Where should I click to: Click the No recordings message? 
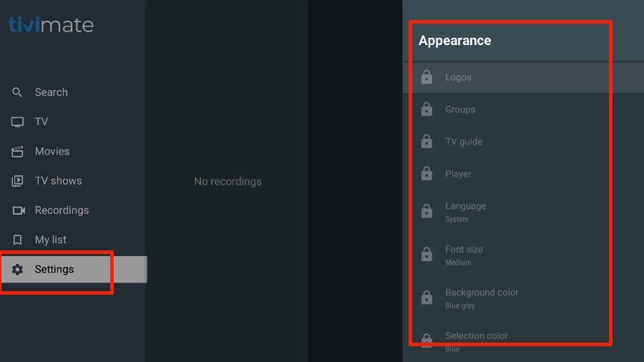click(x=228, y=182)
